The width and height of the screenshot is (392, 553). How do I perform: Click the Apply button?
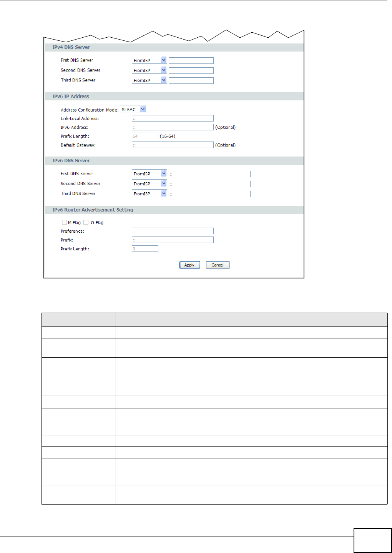pyautogui.click(x=189, y=265)
